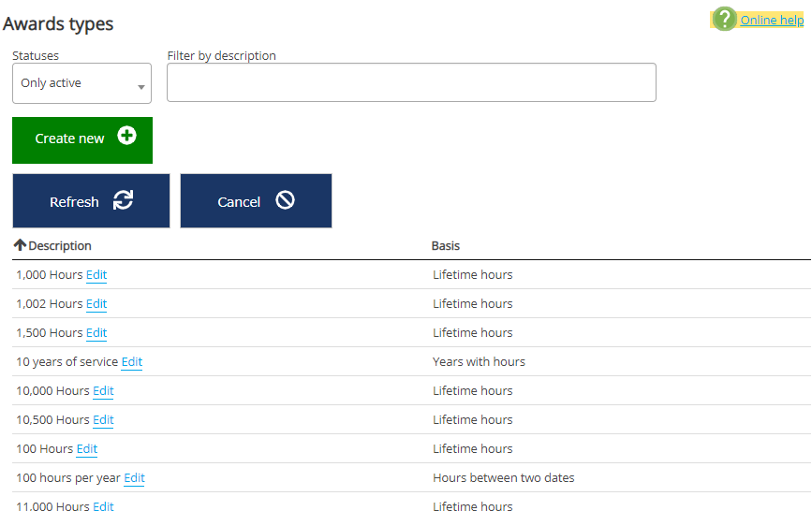Click the cancel circle-slash icon

[285, 200]
